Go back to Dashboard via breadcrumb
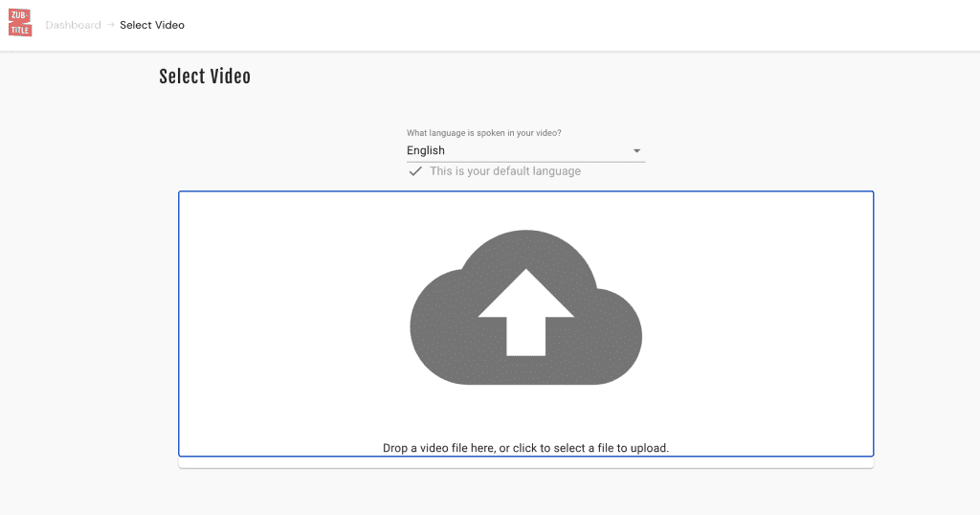This screenshot has height=515, width=980. pos(73,25)
